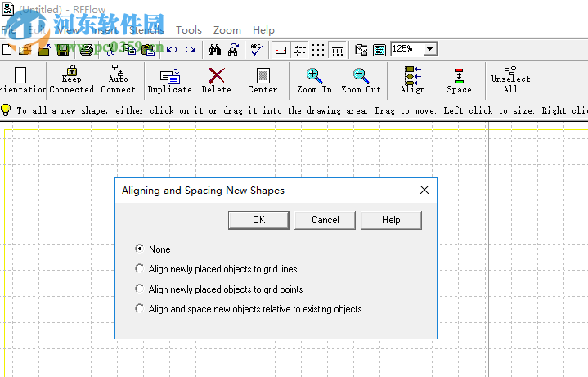Image resolution: width=588 pixels, height=377 pixels.
Task: Click the Unselect All toolbar button
Action: coord(511,79)
